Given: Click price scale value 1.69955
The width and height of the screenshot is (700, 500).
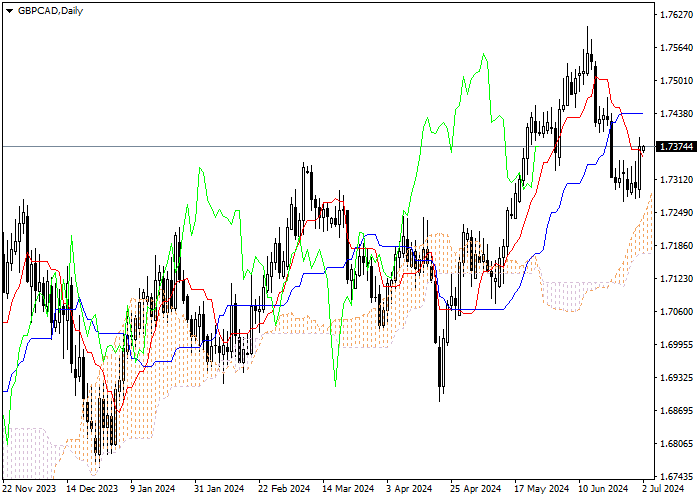Looking at the screenshot, I should point(677,345).
